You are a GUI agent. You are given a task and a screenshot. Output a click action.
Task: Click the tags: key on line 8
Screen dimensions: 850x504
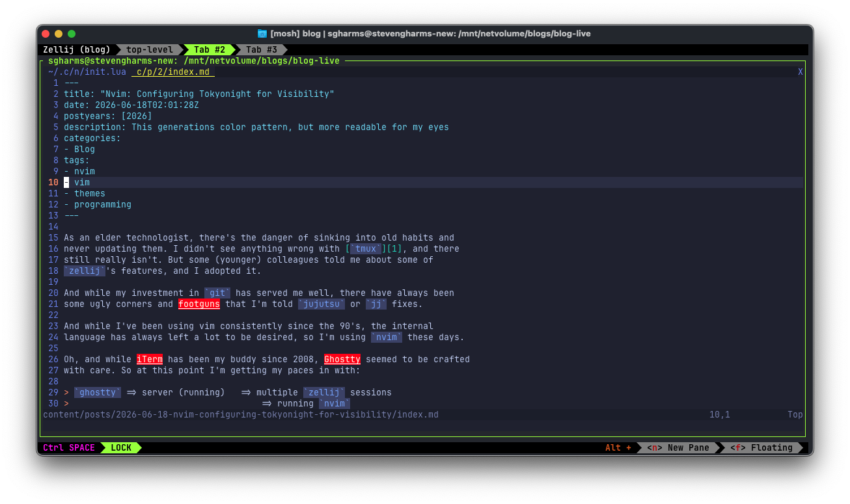(x=77, y=160)
